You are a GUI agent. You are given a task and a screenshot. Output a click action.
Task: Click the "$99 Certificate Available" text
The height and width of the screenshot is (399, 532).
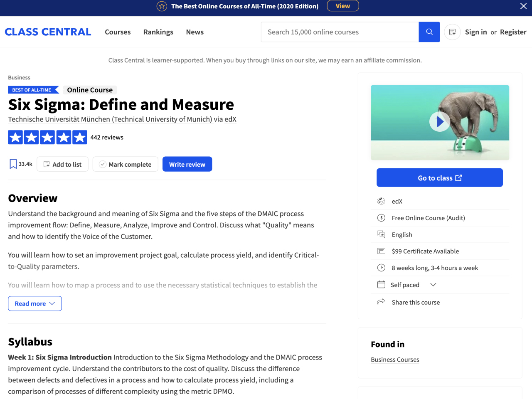pos(425,251)
